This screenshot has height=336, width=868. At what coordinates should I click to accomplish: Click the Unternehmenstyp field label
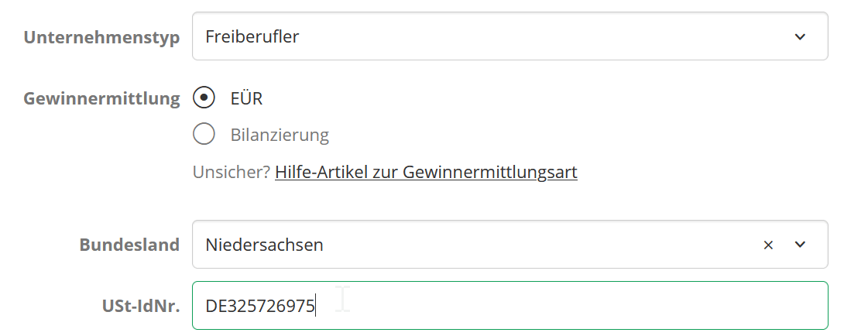pos(101,37)
